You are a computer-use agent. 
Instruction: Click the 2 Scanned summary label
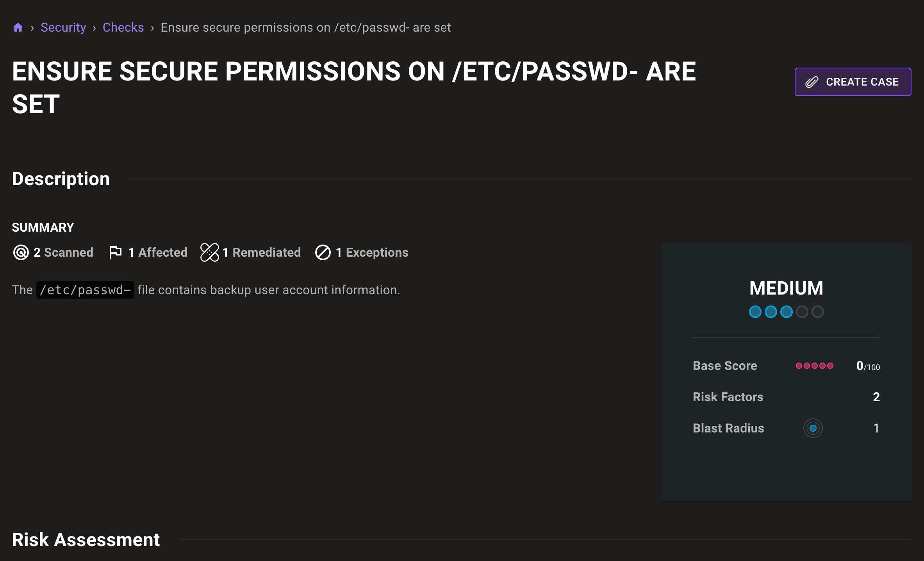(63, 252)
